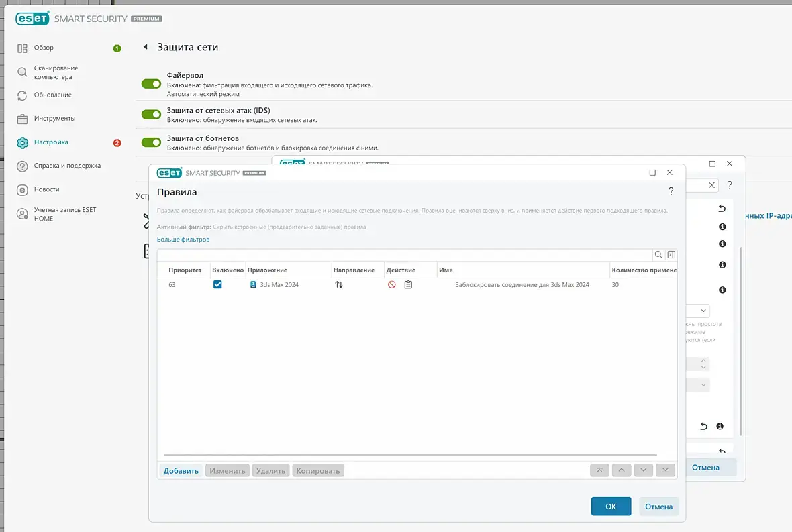Image resolution: width=792 pixels, height=532 pixels.
Task: Disable Защита от сетевых атак (IDS) toggle
Action: (x=151, y=115)
